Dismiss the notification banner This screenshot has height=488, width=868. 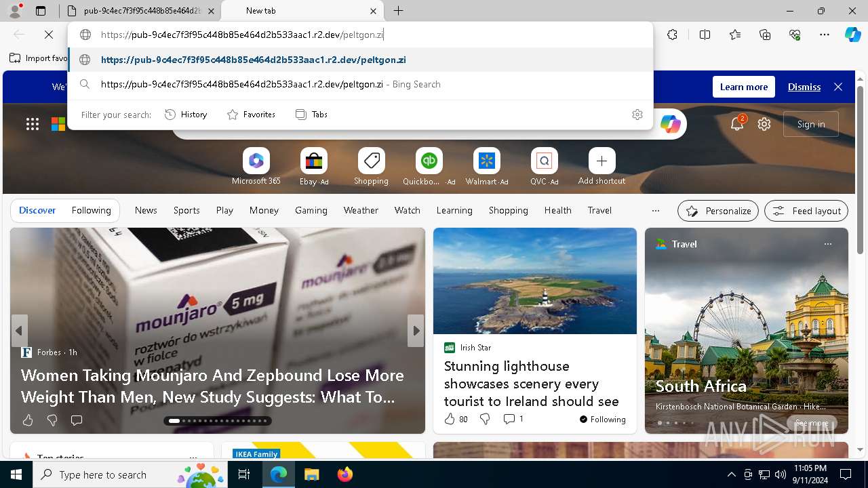tap(804, 87)
